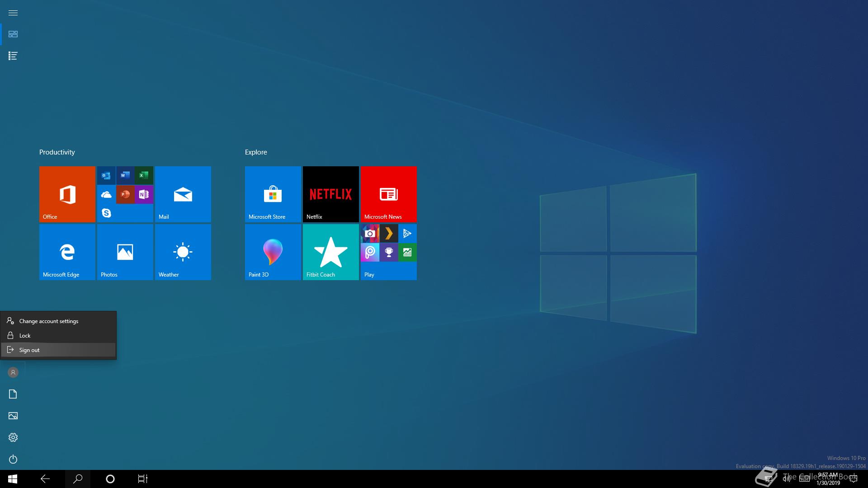
Task: Open Outlook from the Office folder tile
Action: point(106,175)
